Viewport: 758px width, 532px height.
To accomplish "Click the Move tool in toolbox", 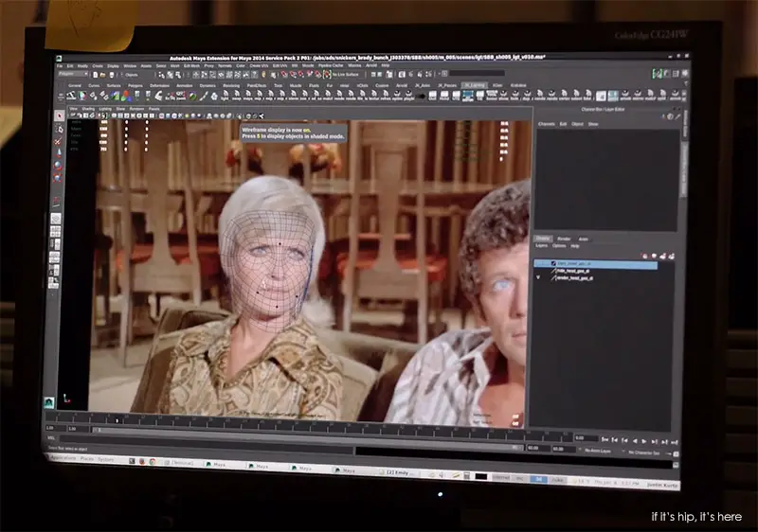I will point(58,153).
